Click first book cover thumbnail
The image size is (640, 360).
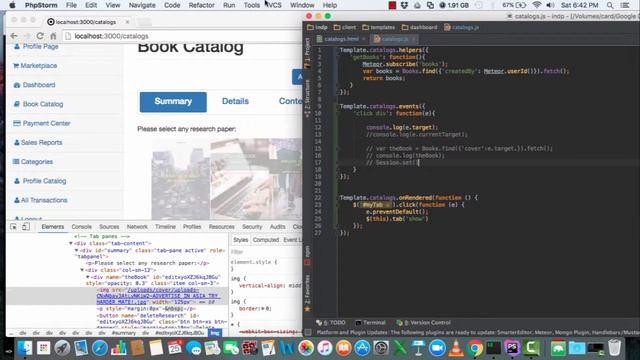tap(181, 180)
